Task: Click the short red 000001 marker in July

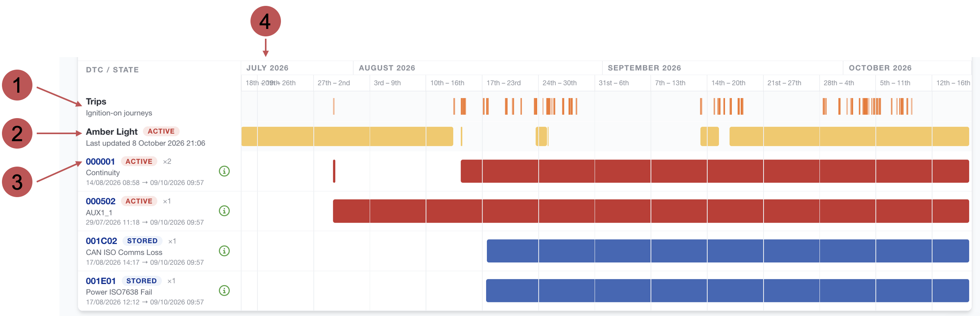Action: coord(334,171)
